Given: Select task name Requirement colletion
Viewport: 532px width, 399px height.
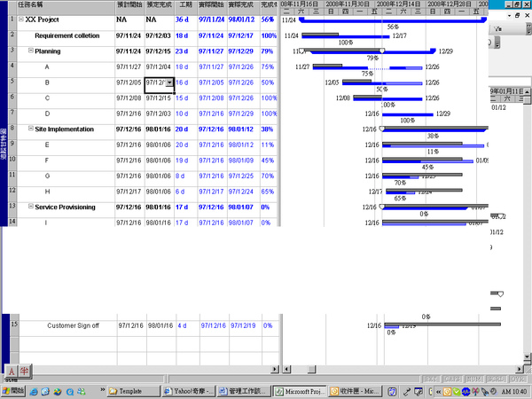Looking at the screenshot, I should (67, 35).
